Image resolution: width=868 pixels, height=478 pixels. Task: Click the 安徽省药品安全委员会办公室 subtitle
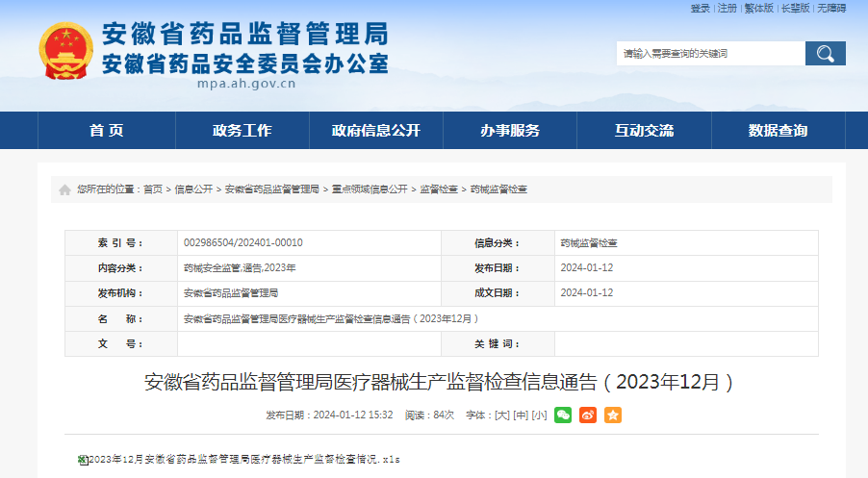(245, 64)
